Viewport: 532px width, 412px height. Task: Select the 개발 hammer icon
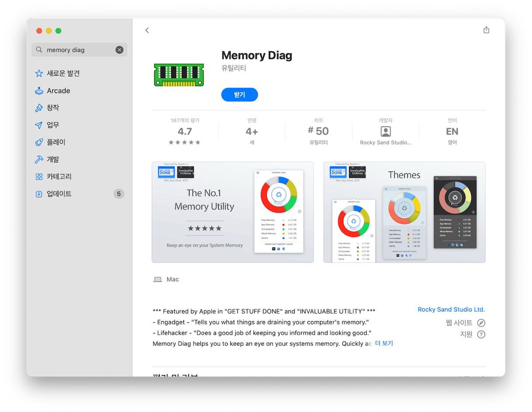tap(39, 160)
